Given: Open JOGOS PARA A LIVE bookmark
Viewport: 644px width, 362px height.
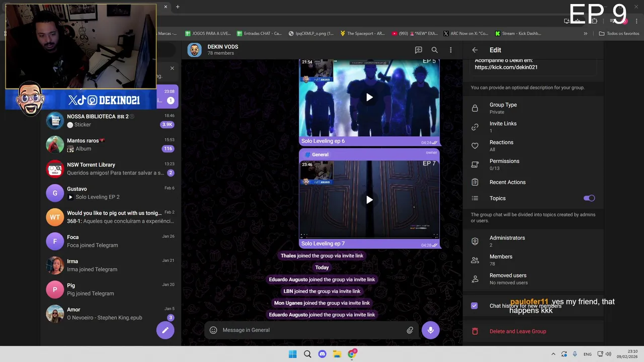Looking at the screenshot, I should 208,34.
